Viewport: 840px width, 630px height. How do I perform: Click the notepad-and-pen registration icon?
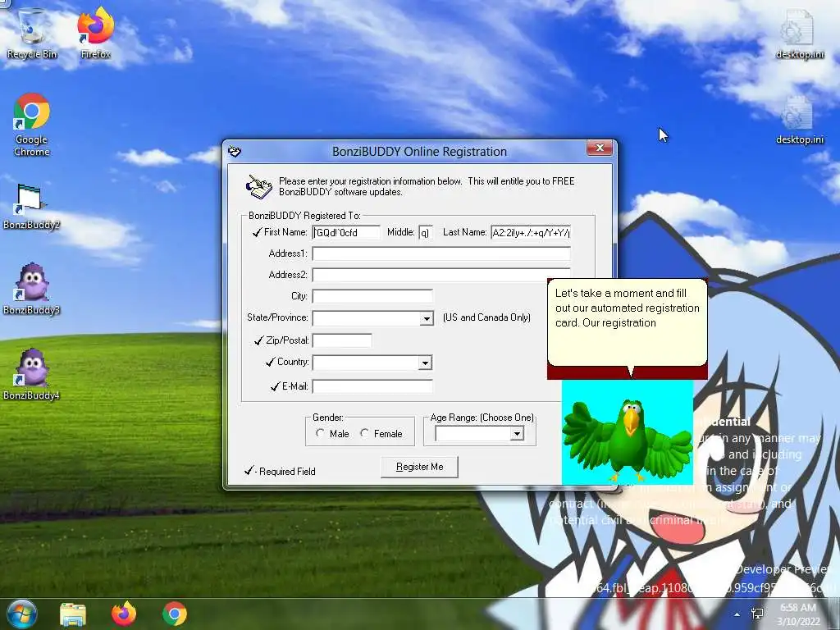pyautogui.click(x=258, y=187)
